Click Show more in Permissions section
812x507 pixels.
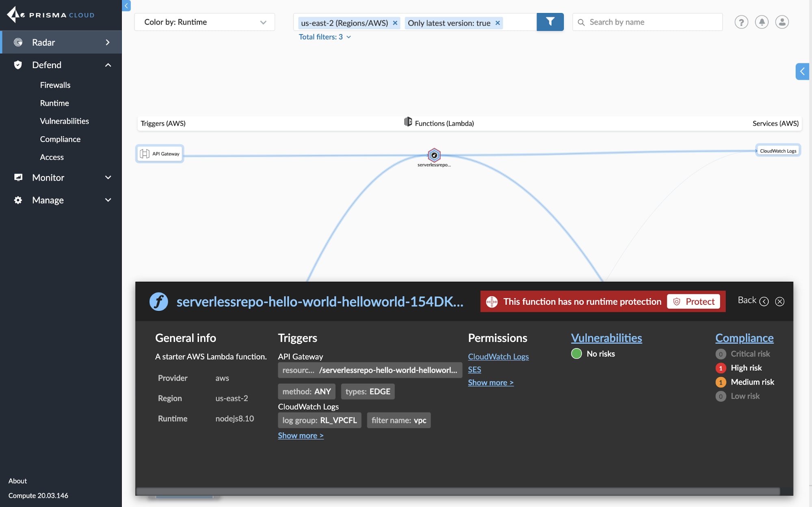coord(491,382)
